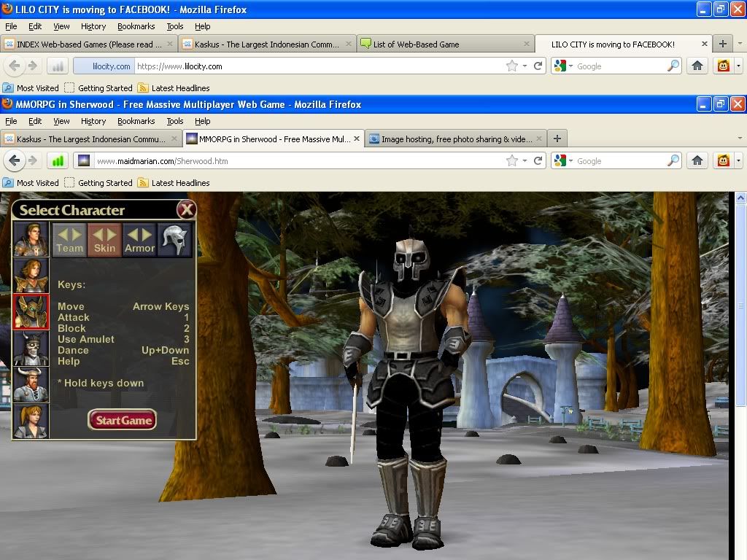
Task: Select the red-haired female character portrait
Action: click(x=31, y=276)
